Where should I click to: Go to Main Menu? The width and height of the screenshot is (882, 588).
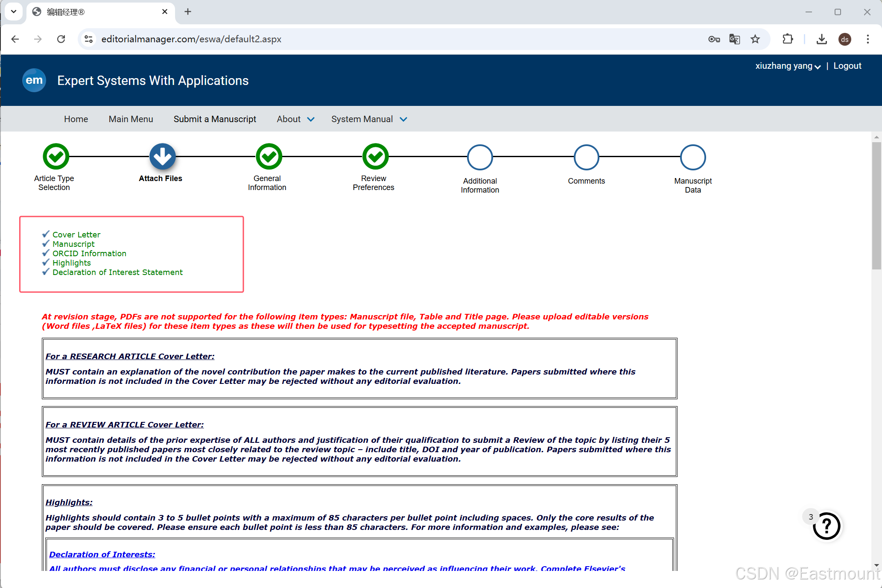pyautogui.click(x=131, y=119)
